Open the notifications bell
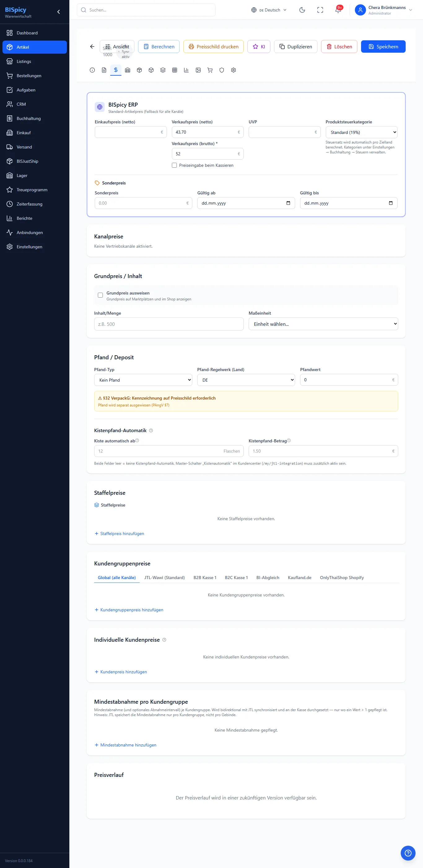 click(x=338, y=10)
